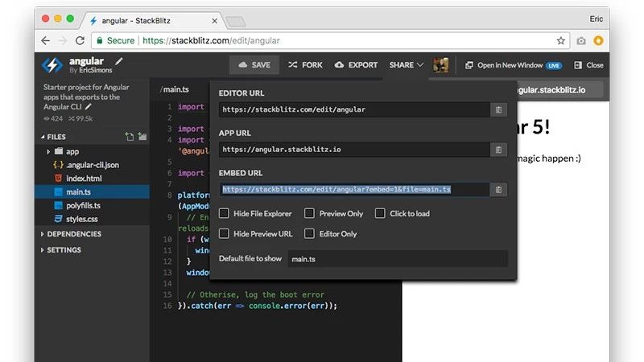Click the FORK button
The width and height of the screenshot is (644, 362).
pos(305,65)
